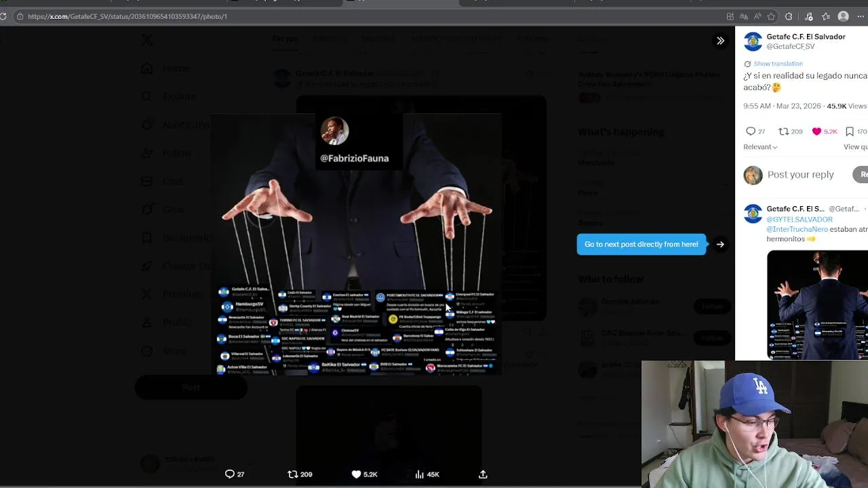Click the @GYTELSALVADOR mention link
This screenshot has height=488, width=868.
tap(800, 220)
